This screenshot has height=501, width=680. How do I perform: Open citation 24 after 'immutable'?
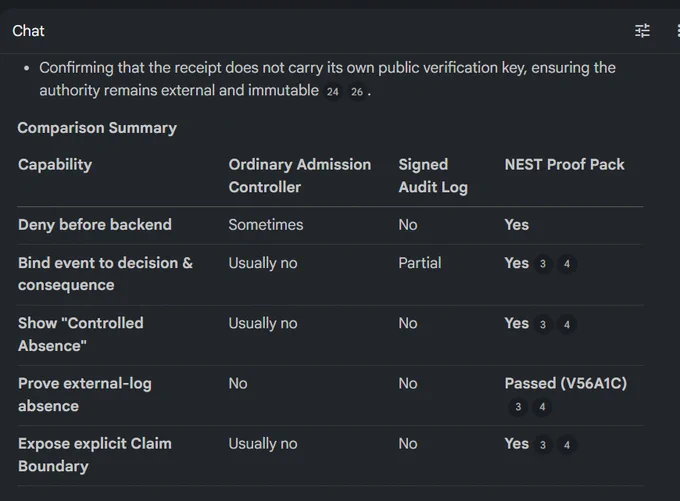pyautogui.click(x=333, y=92)
